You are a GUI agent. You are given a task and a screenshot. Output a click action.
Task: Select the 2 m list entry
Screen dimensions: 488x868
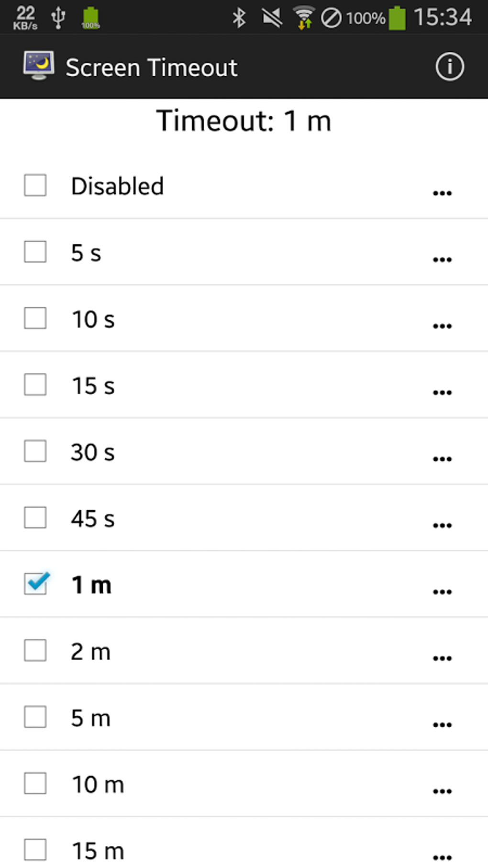(91, 651)
